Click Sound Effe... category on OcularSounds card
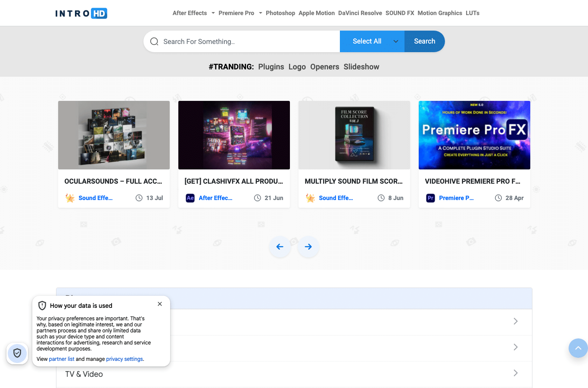Image resolution: width=588 pixels, height=388 pixels. [x=96, y=198]
